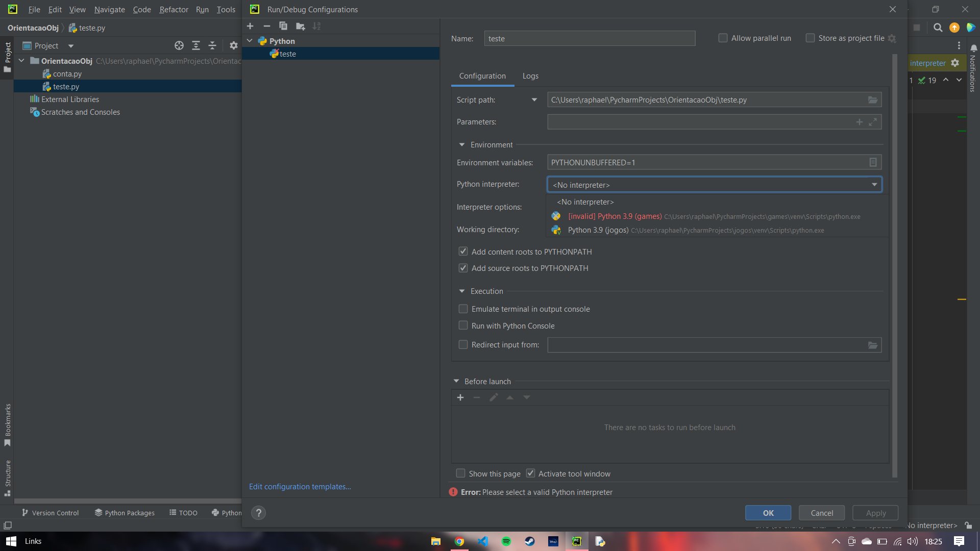The width and height of the screenshot is (980, 551).
Task: Collapse the Environment section
Action: [x=462, y=145]
